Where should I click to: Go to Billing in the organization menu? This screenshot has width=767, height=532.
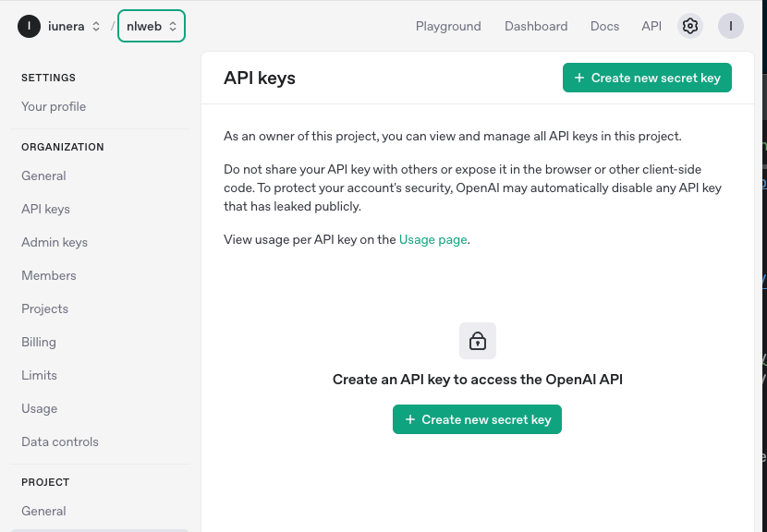(39, 343)
